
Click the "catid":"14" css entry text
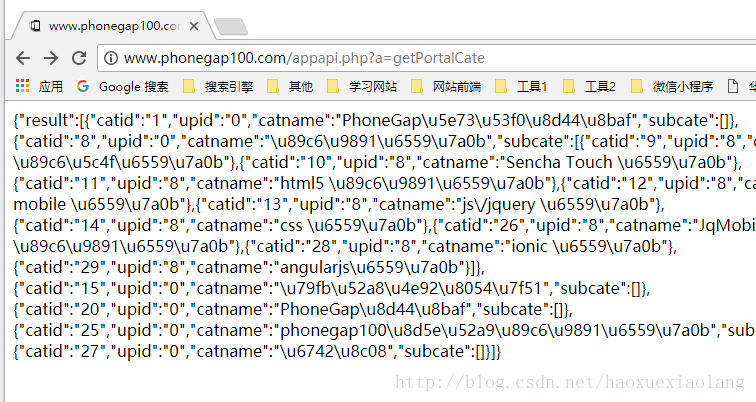tap(220, 226)
